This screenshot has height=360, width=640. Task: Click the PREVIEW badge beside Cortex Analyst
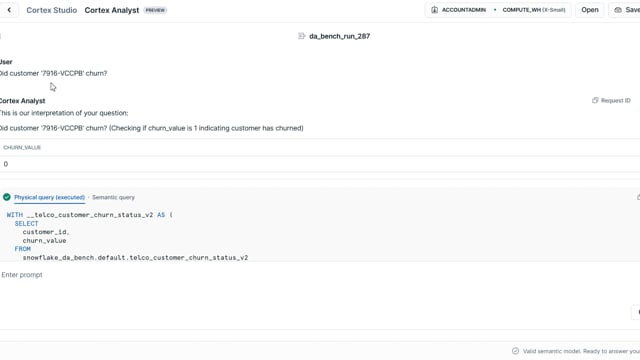click(x=155, y=10)
